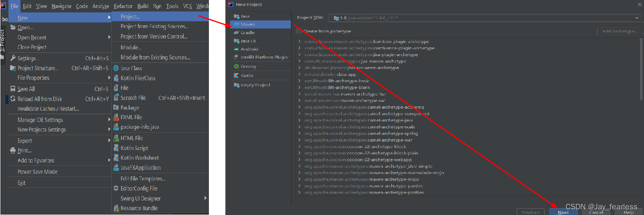Click the Reload All from Disk icon

13,99
